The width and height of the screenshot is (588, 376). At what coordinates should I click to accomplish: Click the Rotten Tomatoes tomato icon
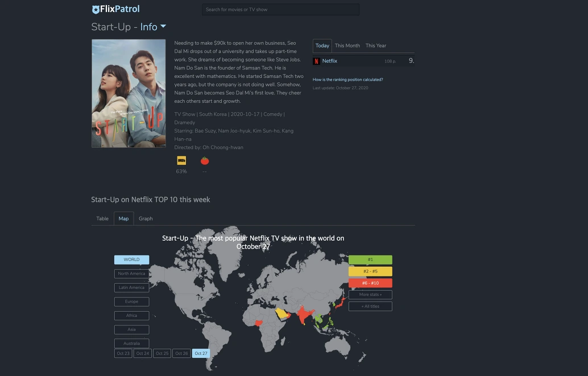(x=205, y=160)
